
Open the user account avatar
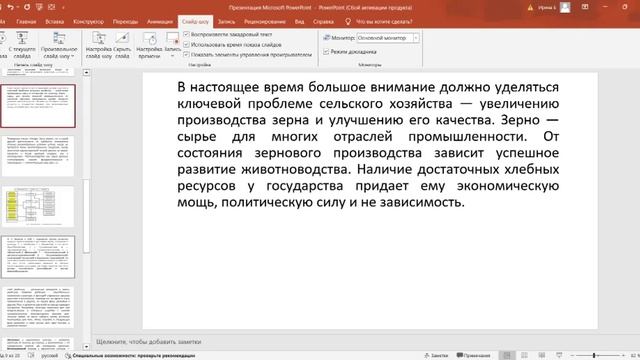[565, 7]
